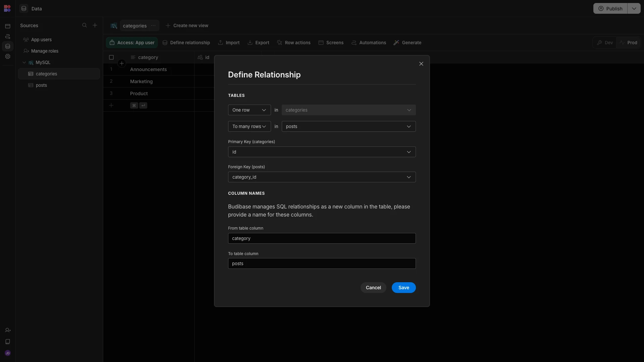Click the MySQL datasource icon in view bar
Viewport: 644px width, 362px height.
(114, 25)
